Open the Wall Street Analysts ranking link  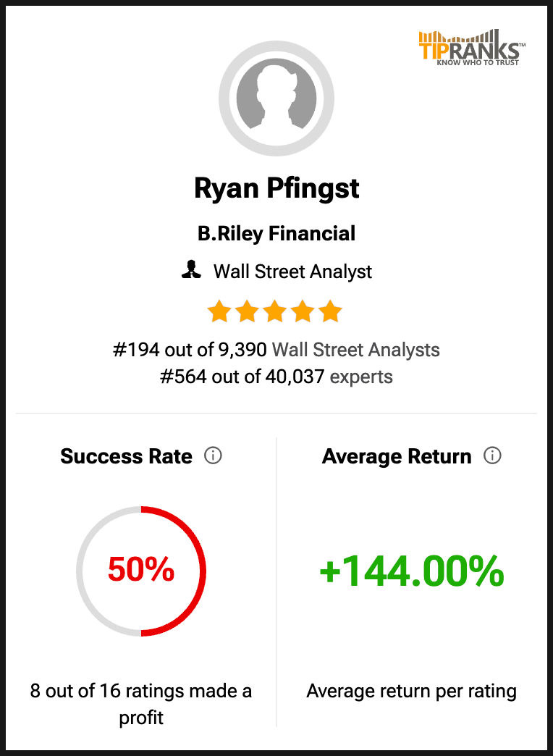point(356,350)
